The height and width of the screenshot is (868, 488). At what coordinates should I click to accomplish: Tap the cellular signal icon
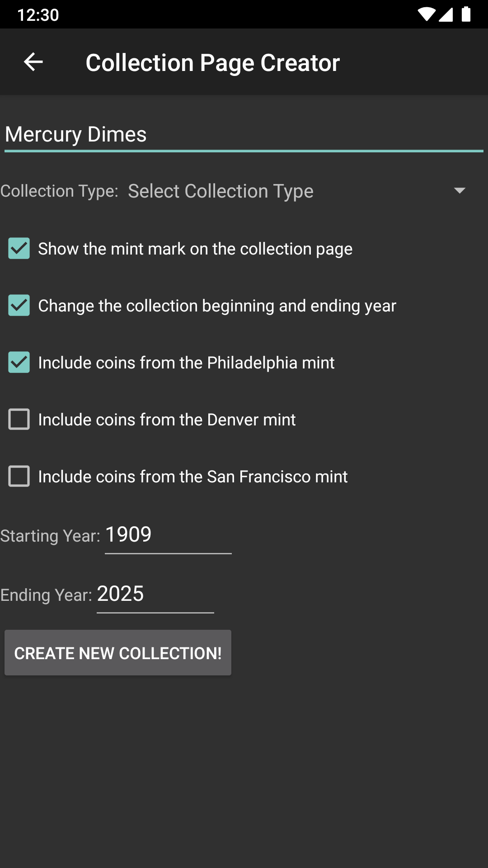446,14
